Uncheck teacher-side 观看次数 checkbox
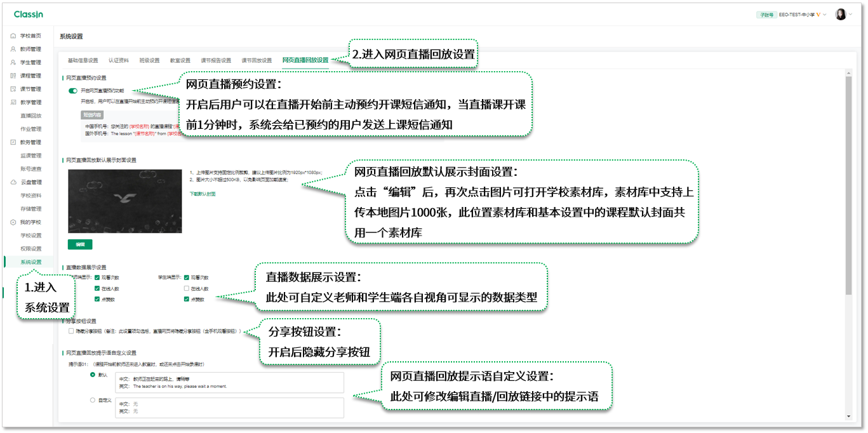This screenshot has height=433, width=868. pos(97,277)
